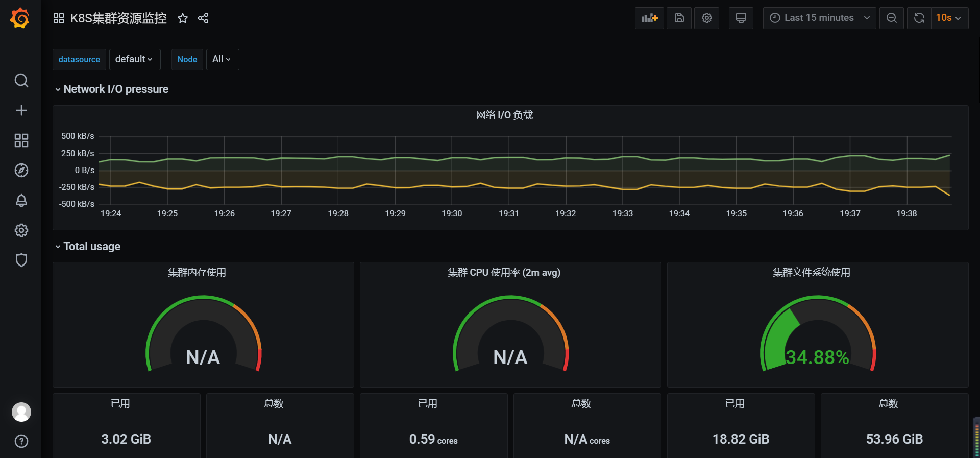980x458 pixels.
Task: Open the Node All dropdown
Action: point(222,59)
